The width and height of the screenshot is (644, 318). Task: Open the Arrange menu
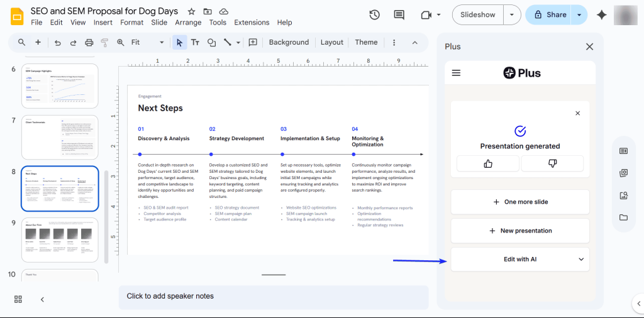(x=188, y=23)
